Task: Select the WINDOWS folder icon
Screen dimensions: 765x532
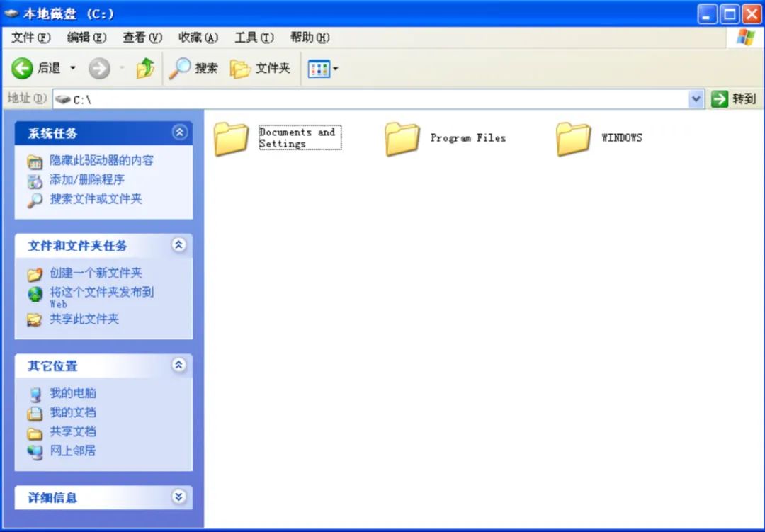Action: point(574,139)
